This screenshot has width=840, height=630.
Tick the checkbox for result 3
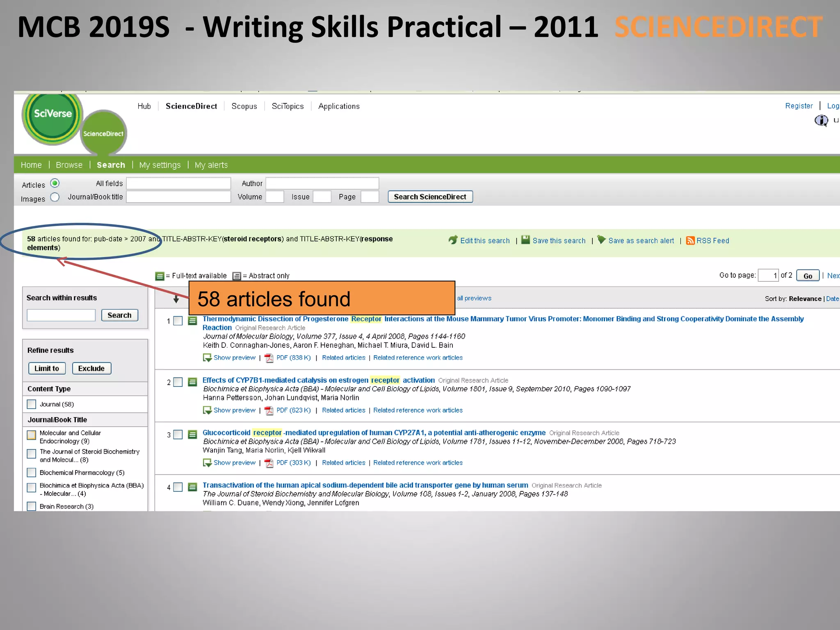click(178, 434)
